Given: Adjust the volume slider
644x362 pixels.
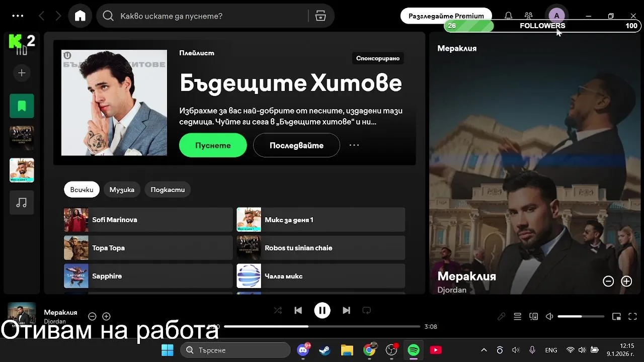Looking at the screenshot, I should click(x=581, y=316).
